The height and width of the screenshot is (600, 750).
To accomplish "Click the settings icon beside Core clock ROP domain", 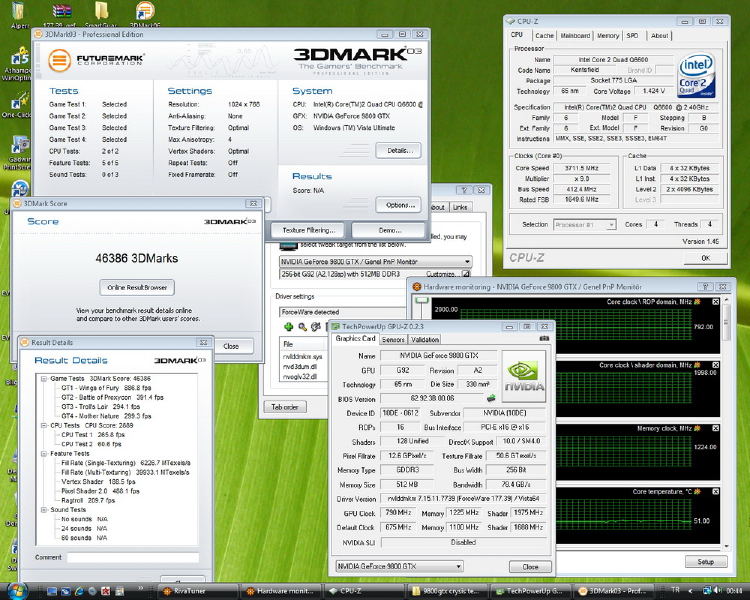I will (697, 302).
